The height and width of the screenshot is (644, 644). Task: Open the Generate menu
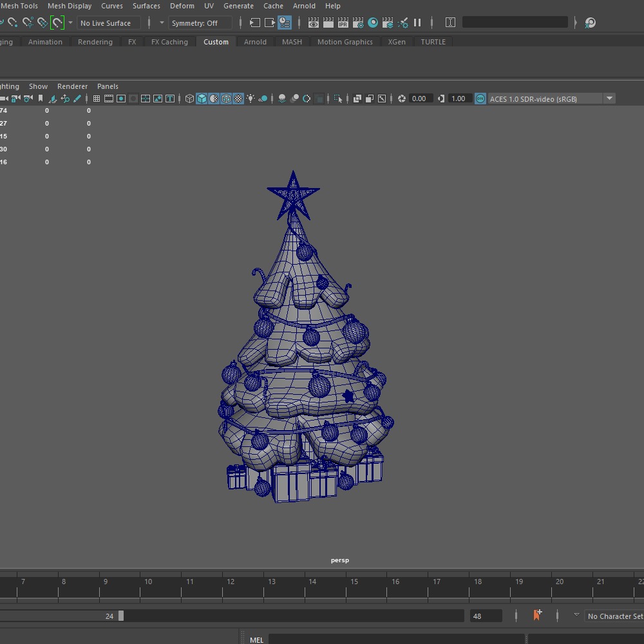coord(238,6)
